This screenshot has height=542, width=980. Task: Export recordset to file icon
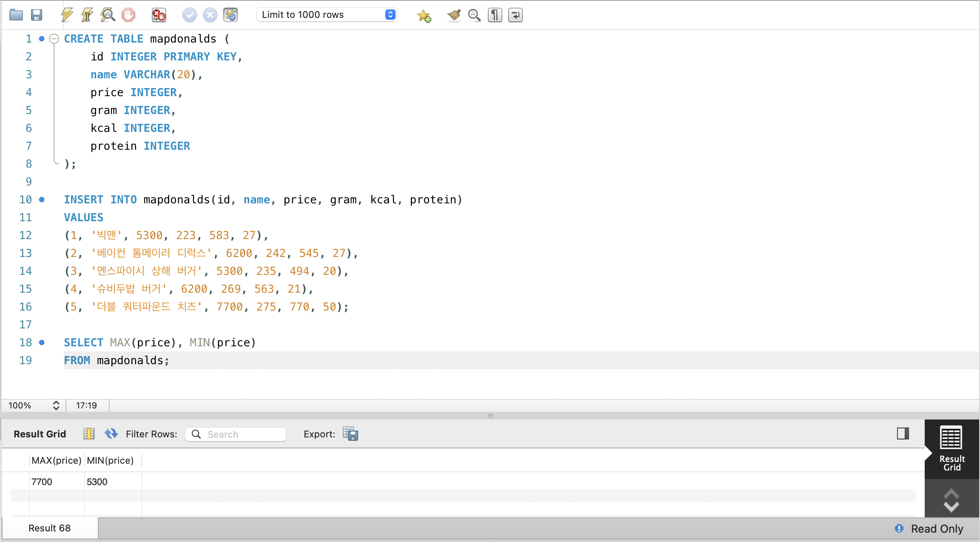(x=350, y=434)
